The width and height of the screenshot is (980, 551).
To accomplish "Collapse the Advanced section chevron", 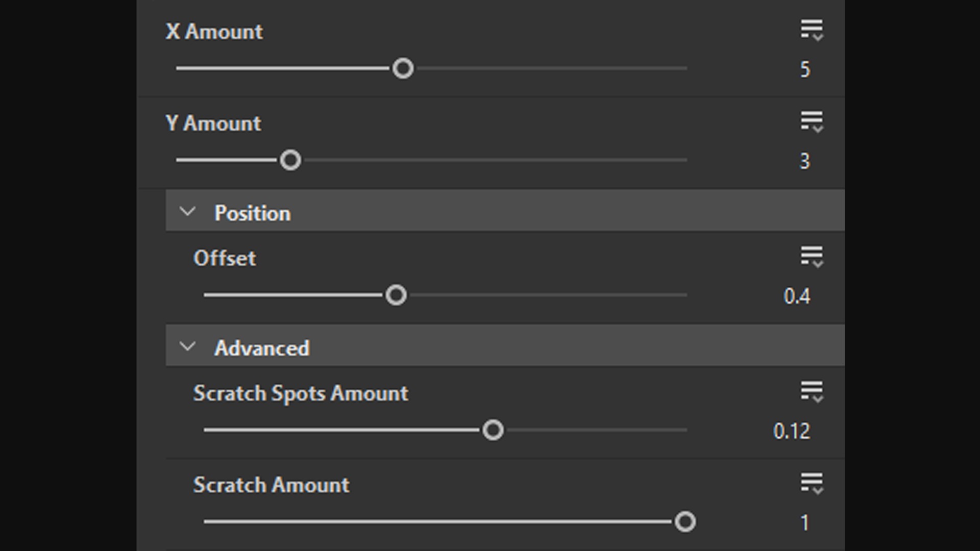I will (x=187, y=347).
